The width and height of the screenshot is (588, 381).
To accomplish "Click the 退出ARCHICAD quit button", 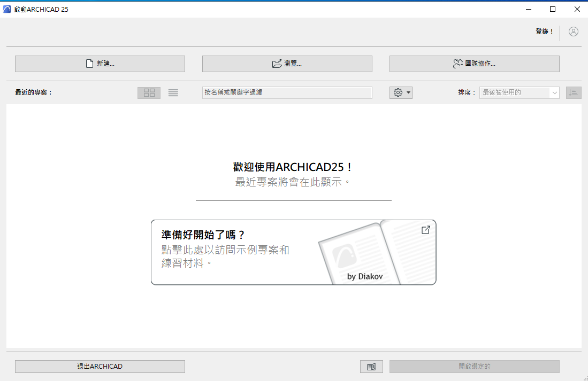I will (x=100, y=367).
